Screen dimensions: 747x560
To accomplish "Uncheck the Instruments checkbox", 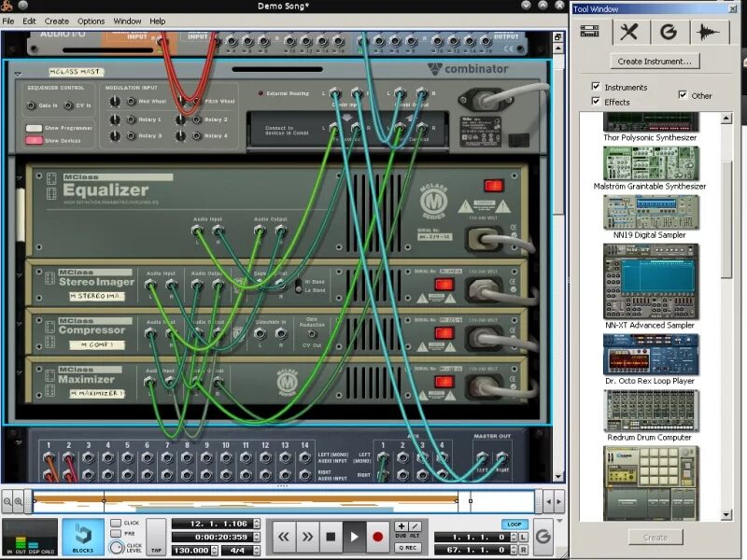I will pyautogui.click(x=596, y=86).
